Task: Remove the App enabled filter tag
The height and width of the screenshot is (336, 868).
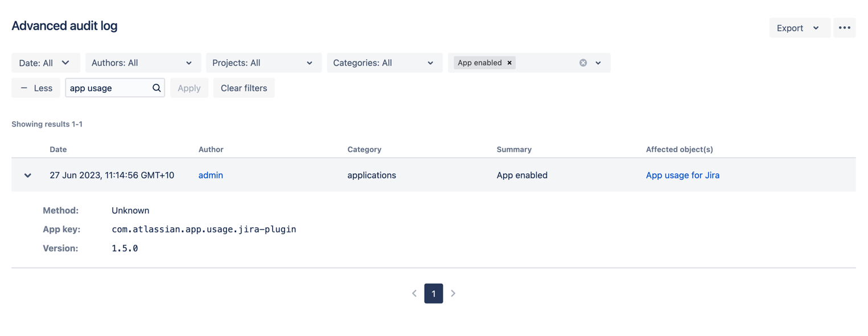Action: [509, 63]
